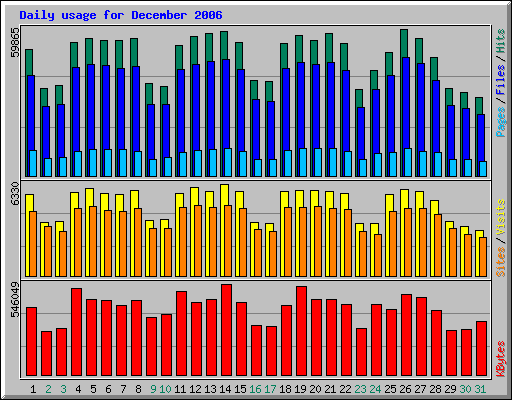Image resolution: width=512 pixels, height=400 pixels.
Task: Click the green day label 30
Action: tap(465, 389)
